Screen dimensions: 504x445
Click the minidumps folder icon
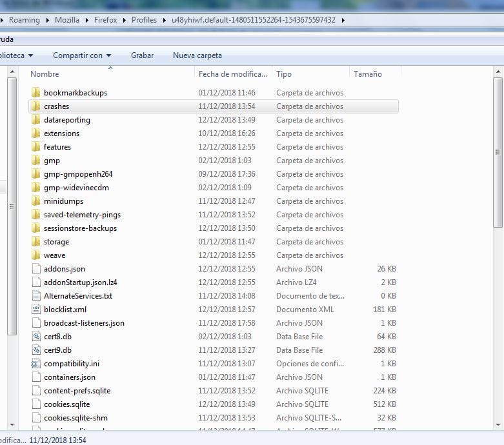point(36,201)
